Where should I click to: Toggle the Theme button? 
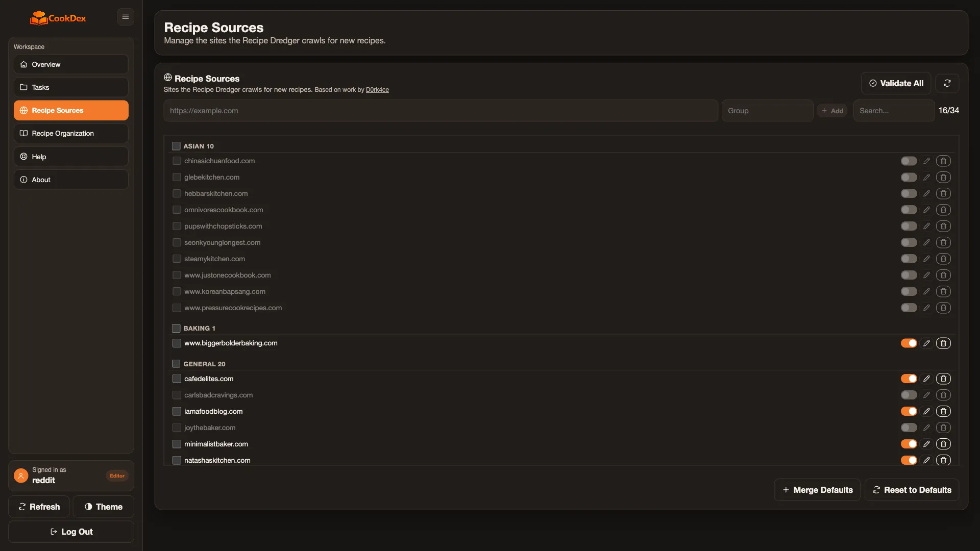point(103,507)
